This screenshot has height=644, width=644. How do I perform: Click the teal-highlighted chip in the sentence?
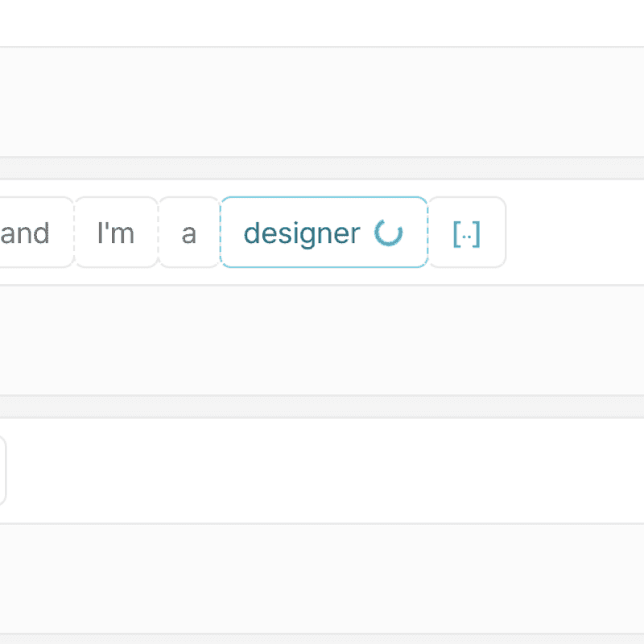coord(303,233)
